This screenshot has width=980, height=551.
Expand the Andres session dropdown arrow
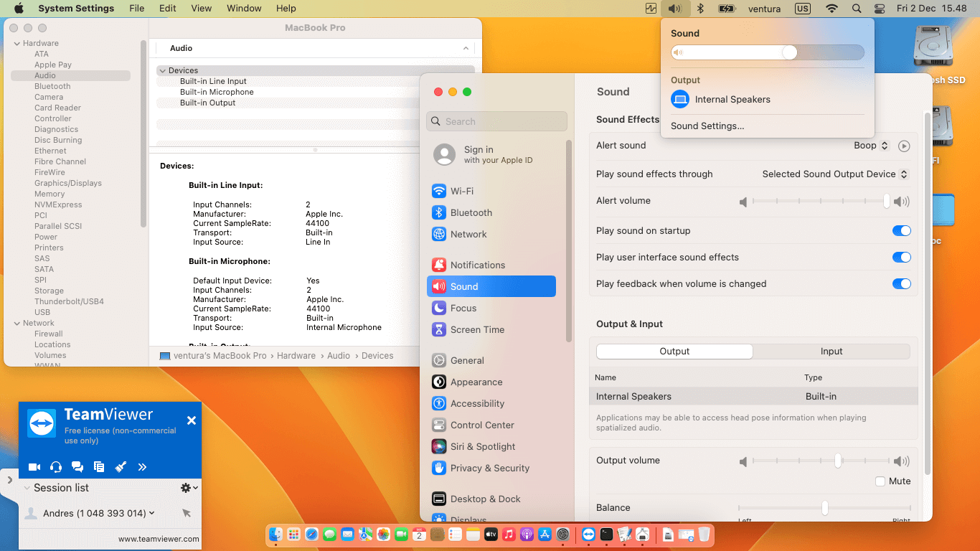pyautogui.click(x=152, y=513)
